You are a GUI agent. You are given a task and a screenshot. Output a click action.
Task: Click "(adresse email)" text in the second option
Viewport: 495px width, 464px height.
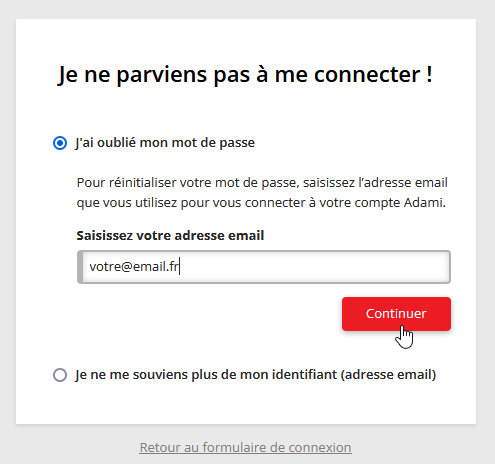tap(388, 375)
